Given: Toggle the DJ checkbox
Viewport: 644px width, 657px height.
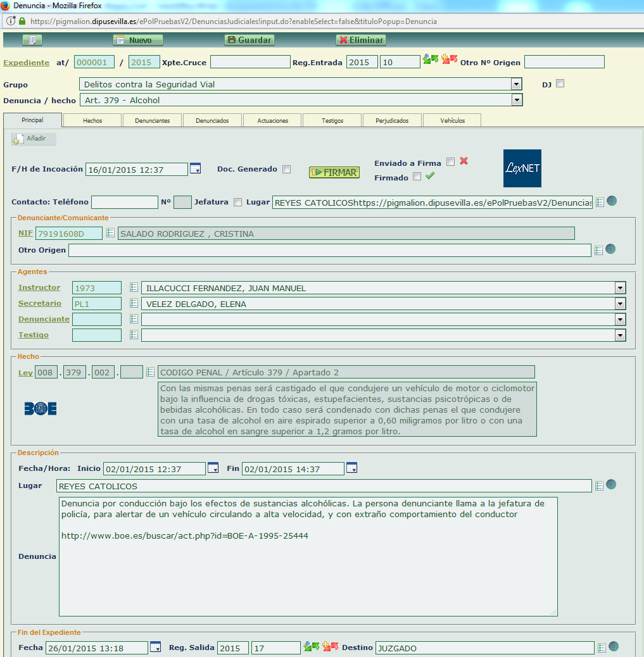Looking at the screenshot, I should 560,84.
